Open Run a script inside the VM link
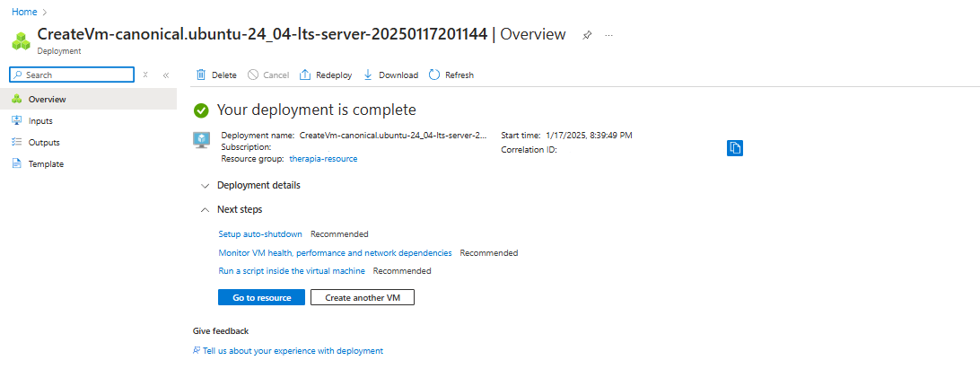 coord(292,271)
